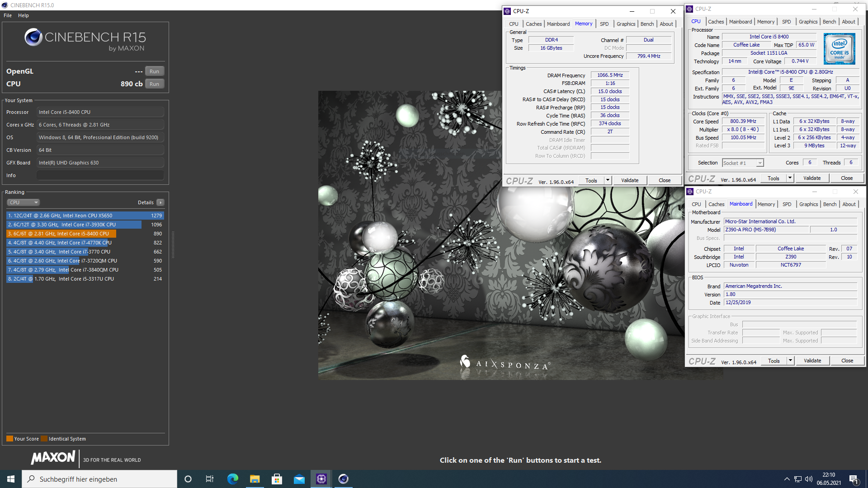
Task: Open Mainboard tab in top-right CPU-Z window
Action: click(x=741, y=22)
